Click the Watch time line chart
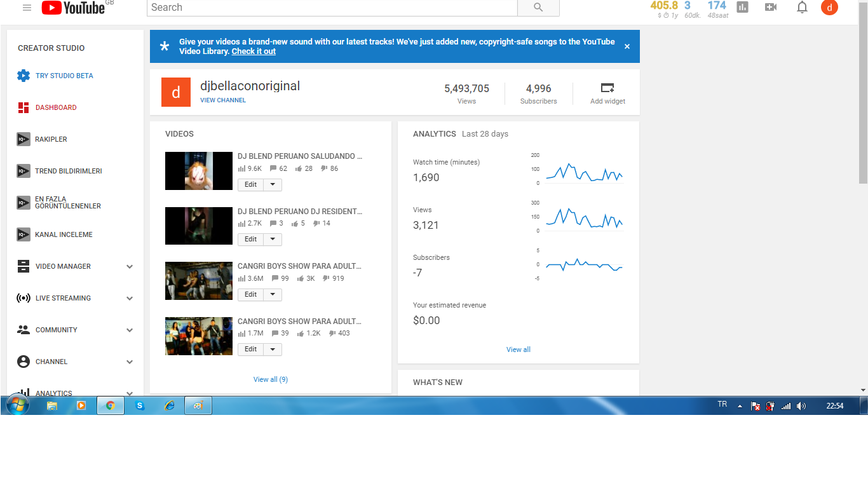Viewport: 868px width, 488px height. point(584,172)
